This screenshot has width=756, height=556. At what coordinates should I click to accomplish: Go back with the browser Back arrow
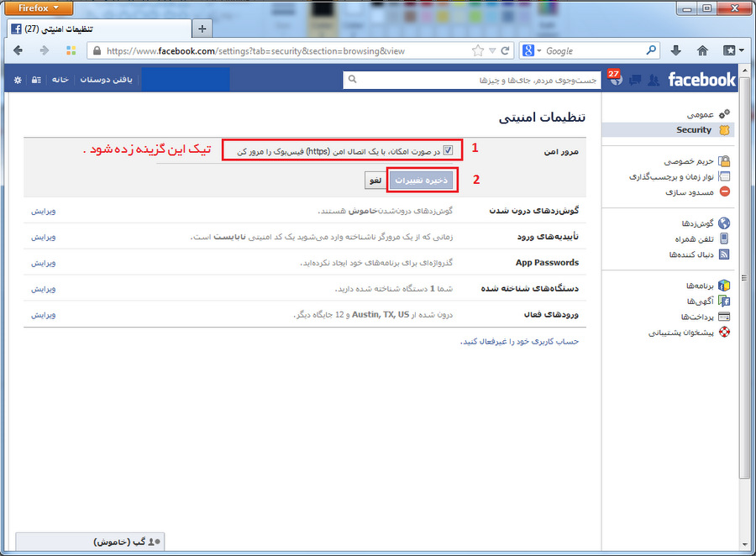point(18,50)
